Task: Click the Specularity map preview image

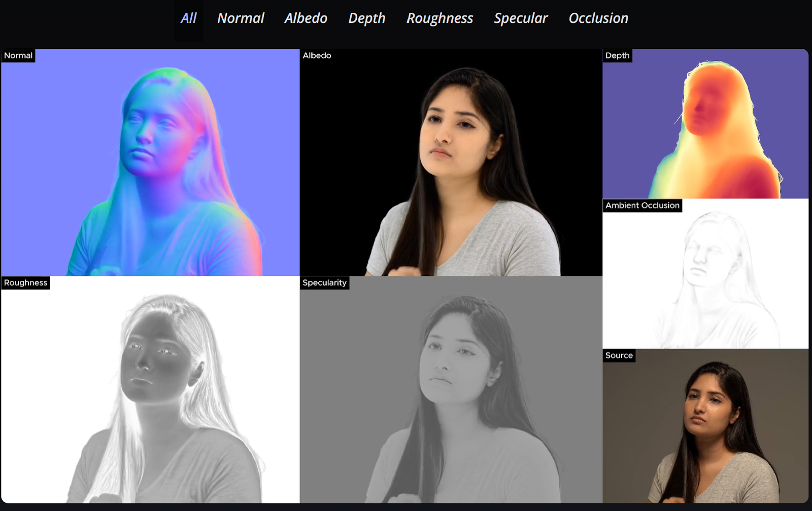Action: tap(451, 390)
